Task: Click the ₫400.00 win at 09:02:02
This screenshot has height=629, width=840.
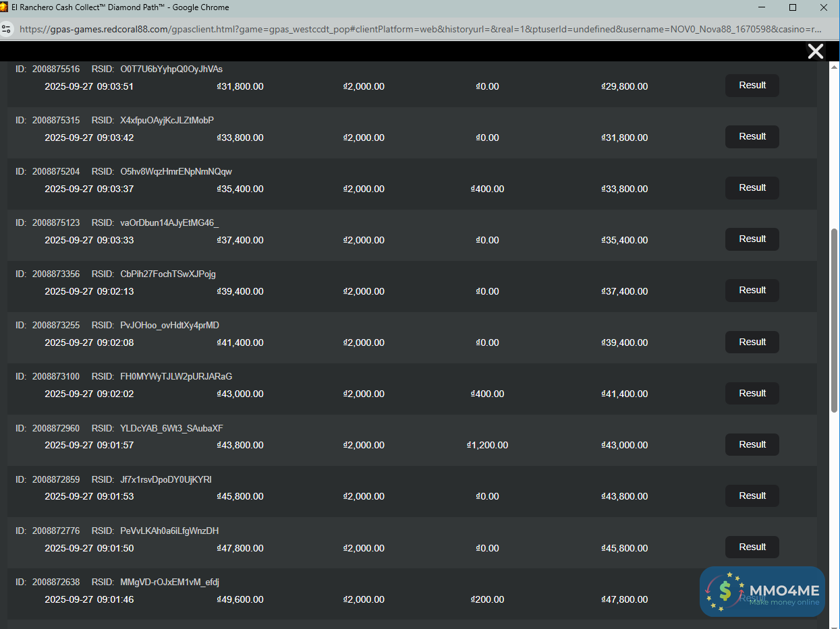Action: pos(487,394)
